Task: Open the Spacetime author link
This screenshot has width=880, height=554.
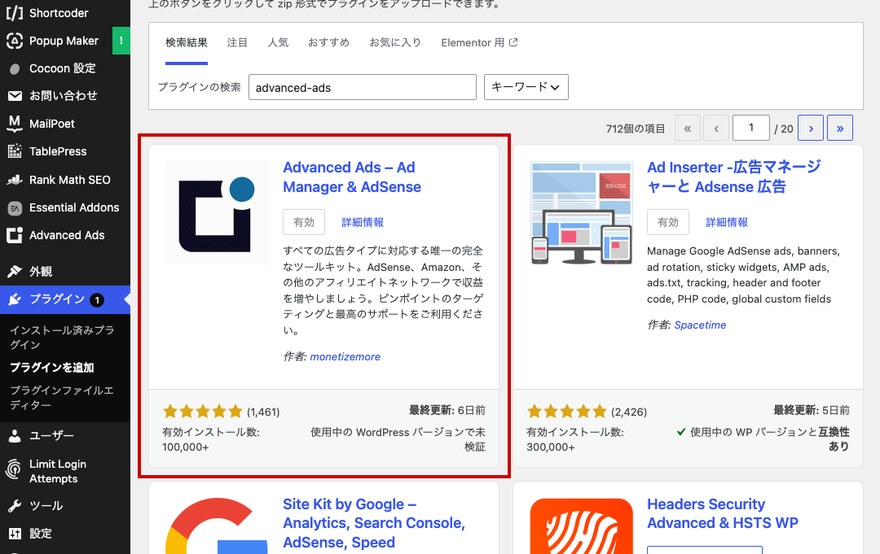Action: [700, 325]
